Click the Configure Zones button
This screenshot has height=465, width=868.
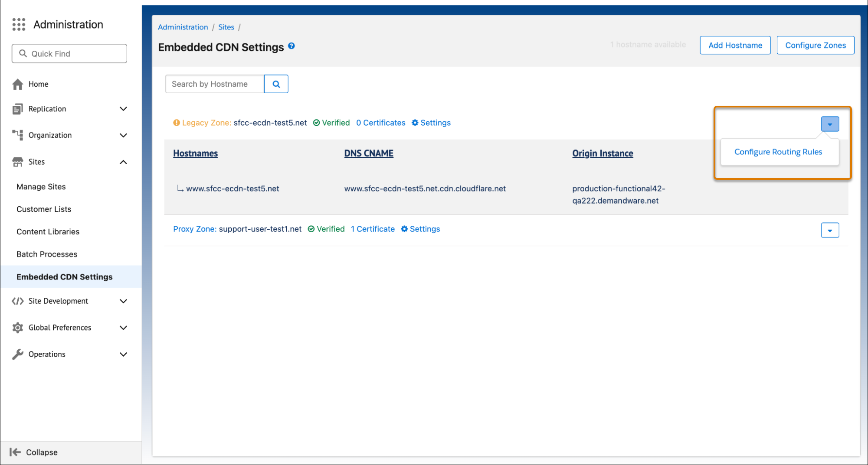816,45
